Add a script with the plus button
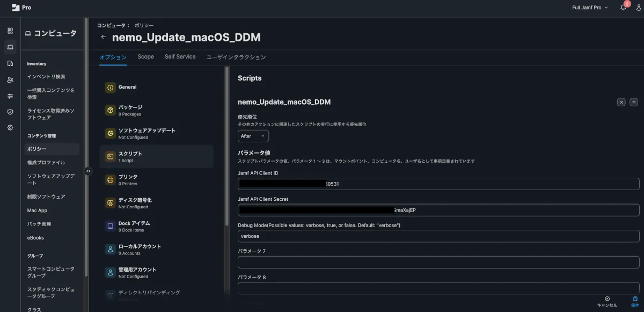 [633, 102]
